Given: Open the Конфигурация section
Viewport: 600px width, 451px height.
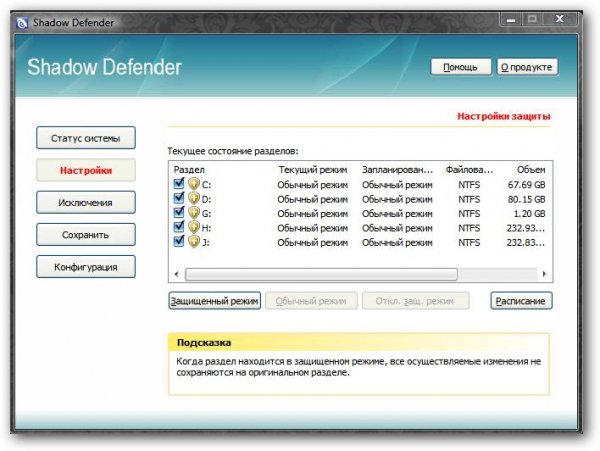Looking at the screenshot, I should tap(86, 267).
